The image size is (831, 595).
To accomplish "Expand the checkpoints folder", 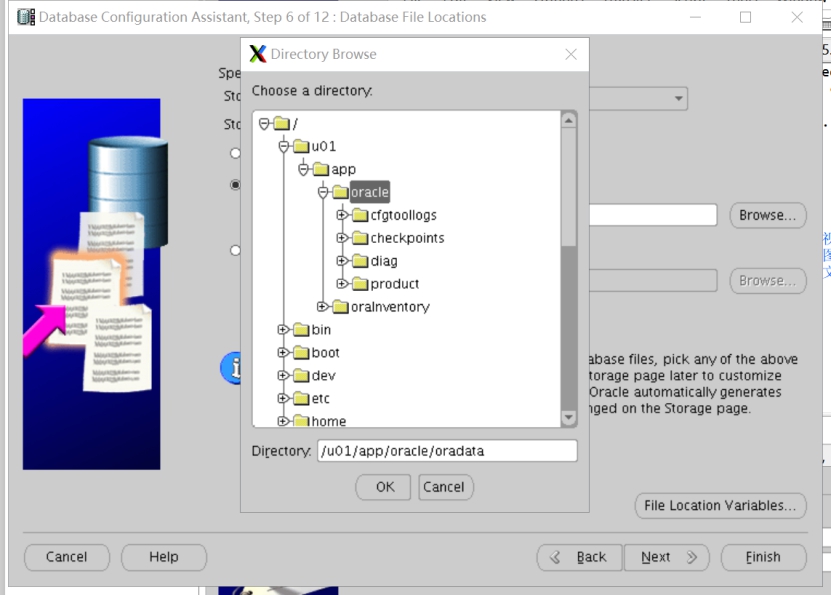I will 342,238.
